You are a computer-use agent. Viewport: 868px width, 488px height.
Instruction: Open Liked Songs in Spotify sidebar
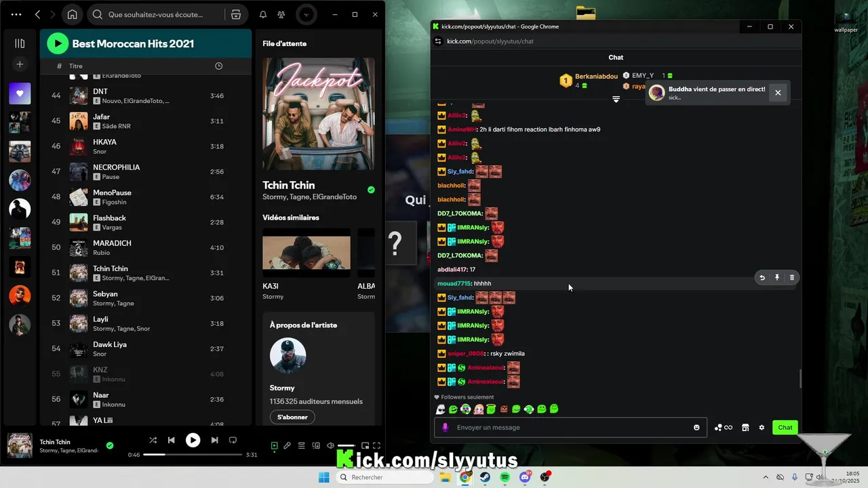pos(20,94)
